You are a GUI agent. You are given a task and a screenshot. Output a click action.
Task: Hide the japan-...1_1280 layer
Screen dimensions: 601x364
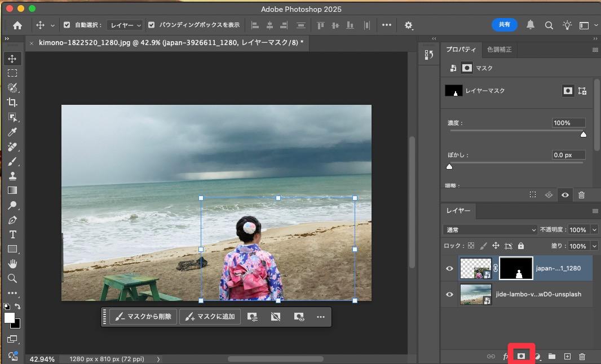coord(449,268)
